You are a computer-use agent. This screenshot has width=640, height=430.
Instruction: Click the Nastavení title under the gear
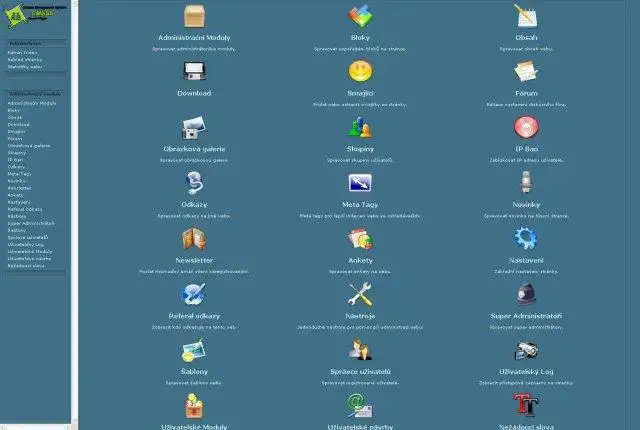pyautogui.click(x=526, y=260)
